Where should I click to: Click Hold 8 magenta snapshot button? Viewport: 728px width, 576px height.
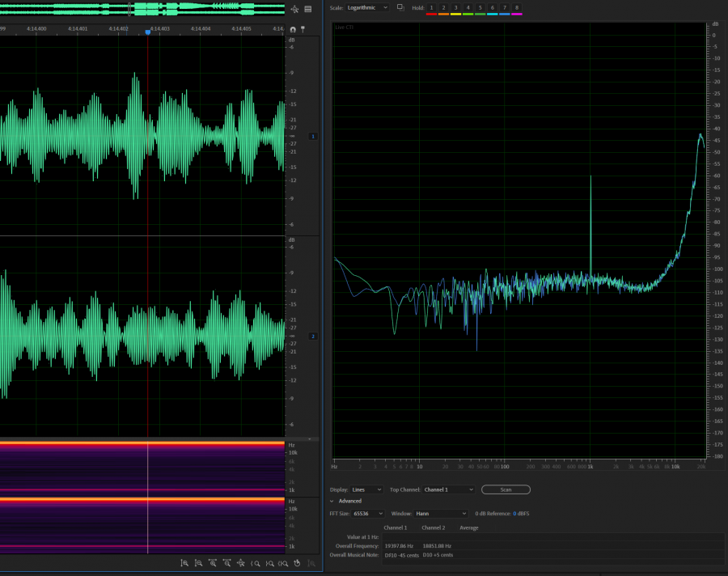coord(516,8)
